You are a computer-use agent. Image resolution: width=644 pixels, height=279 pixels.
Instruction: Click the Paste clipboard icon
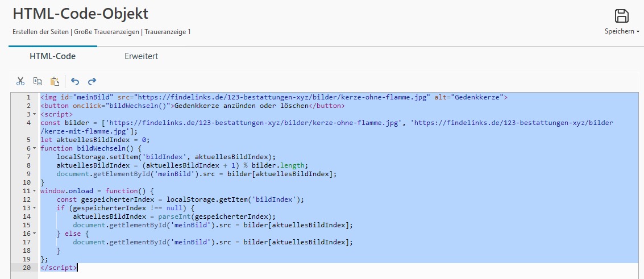(x=55, y=81)
